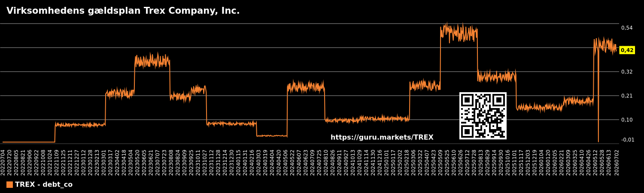Click the 0,21 y-axis label
The height and width of the screenshot is (193, 644).
[x=627, y=96]
